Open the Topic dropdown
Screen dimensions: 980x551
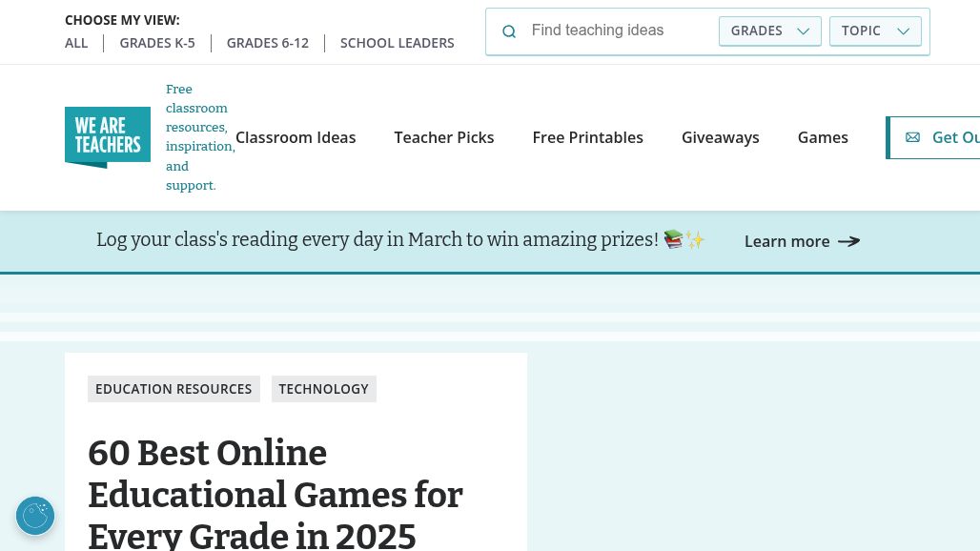pos(875,31)
